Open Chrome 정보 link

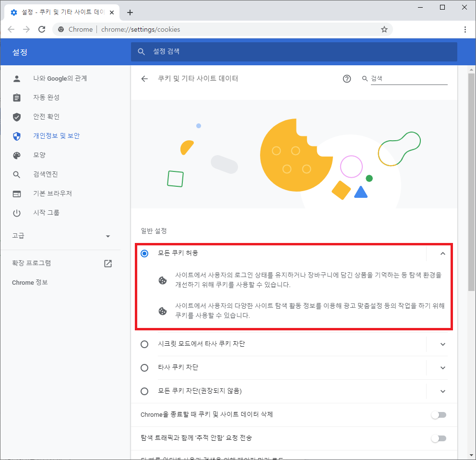click(x=30, y=282)
